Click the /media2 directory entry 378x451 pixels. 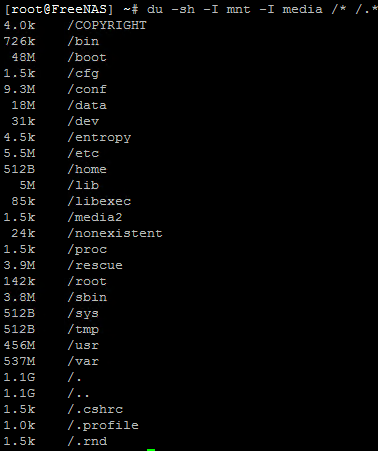click(95, 218)
